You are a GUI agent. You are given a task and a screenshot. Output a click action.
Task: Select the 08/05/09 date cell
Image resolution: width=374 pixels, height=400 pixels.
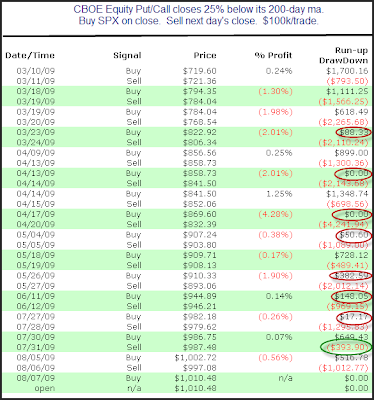36,358
